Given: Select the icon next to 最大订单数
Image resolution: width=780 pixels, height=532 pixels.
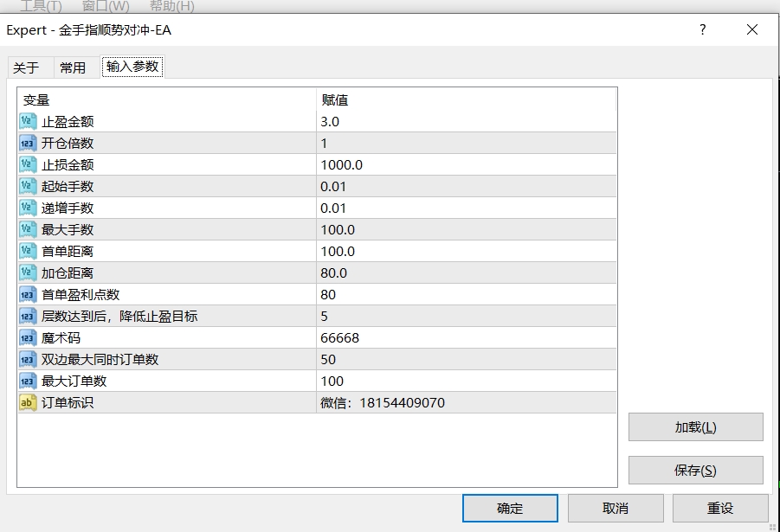Looking at the screenshot, I should [28, 381].
